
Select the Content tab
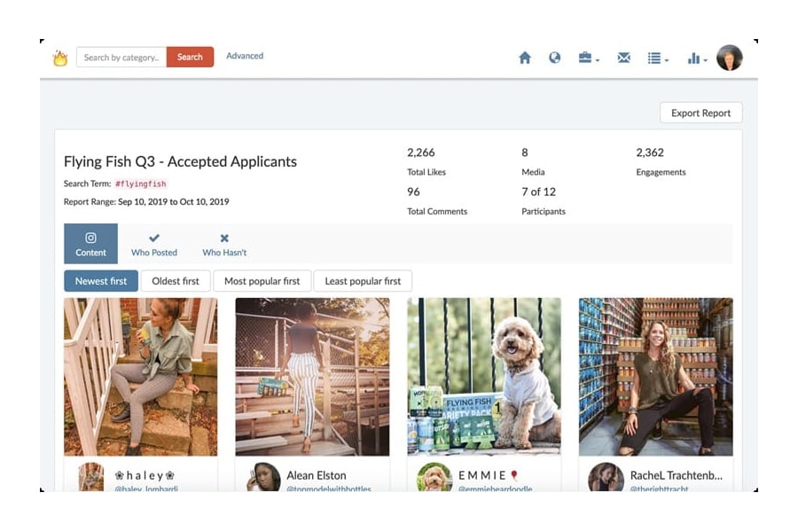tap(90, 244)
